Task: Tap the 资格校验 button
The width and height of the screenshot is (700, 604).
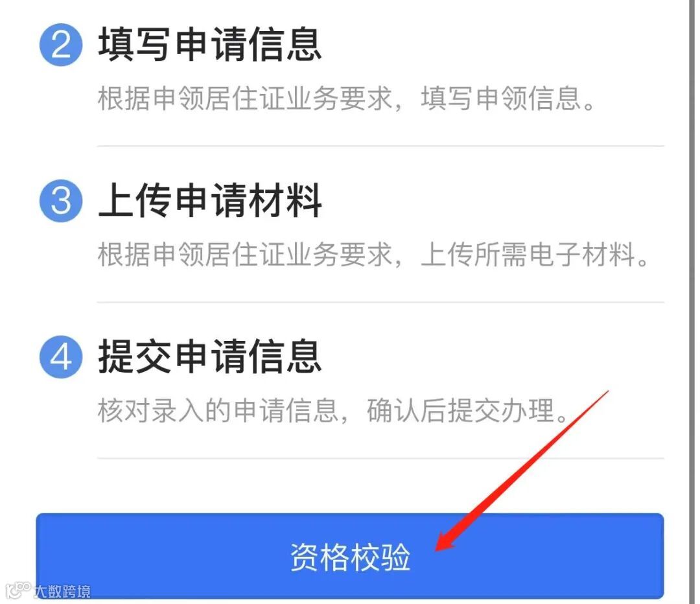Action: (350, 556)
